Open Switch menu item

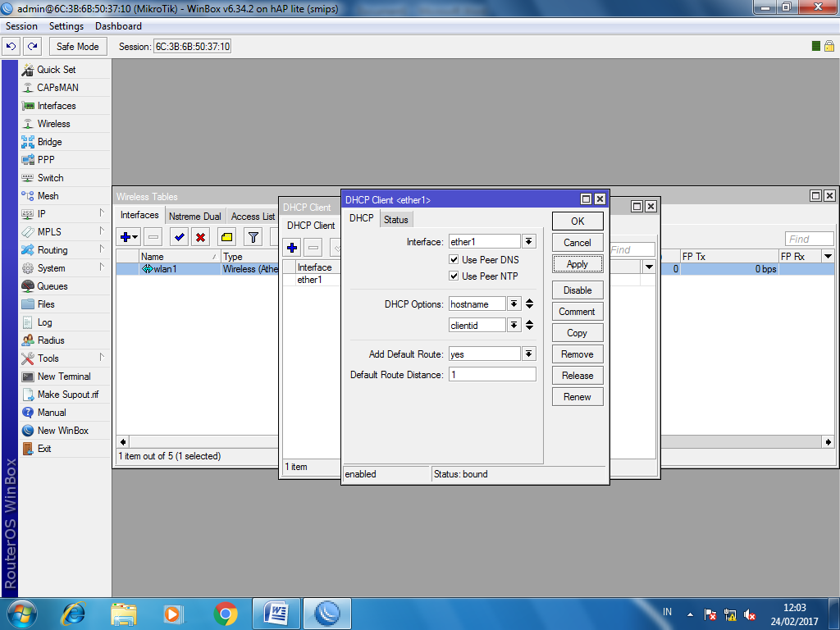pos(50,178)
